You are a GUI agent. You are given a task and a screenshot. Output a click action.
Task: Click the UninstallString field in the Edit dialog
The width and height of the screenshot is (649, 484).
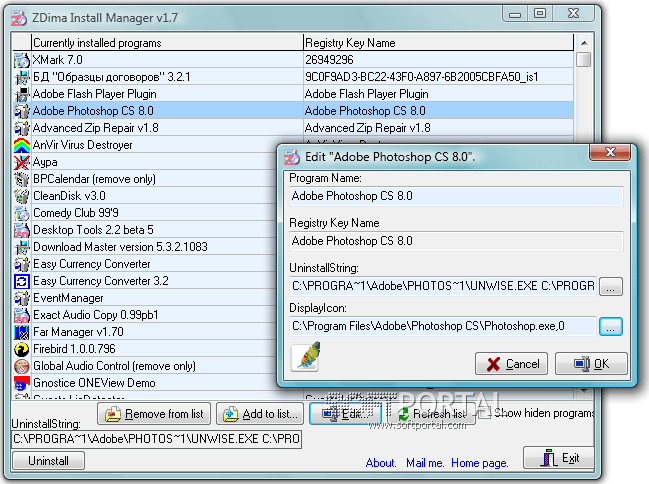tap(443, 286)
